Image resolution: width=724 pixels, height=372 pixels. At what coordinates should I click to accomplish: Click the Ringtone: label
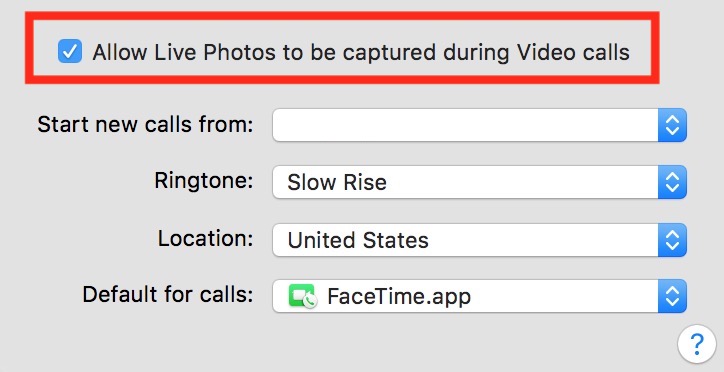point(204,180)
